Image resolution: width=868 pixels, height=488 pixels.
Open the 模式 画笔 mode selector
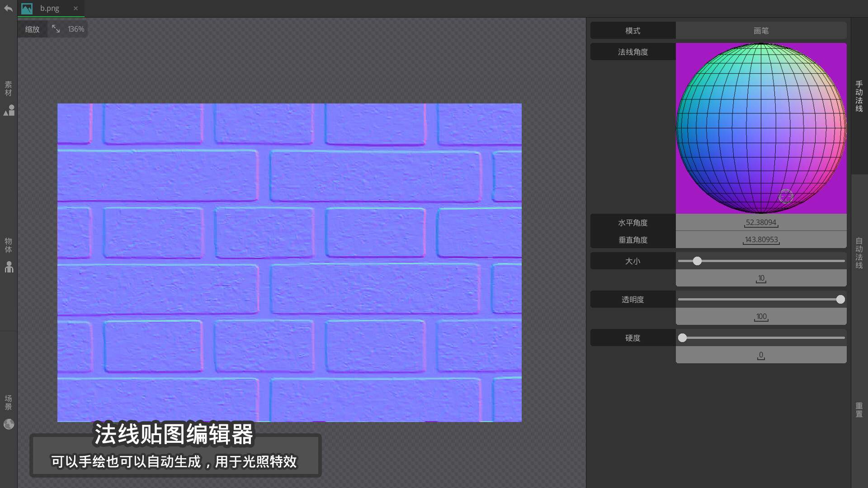pos(761,31)
